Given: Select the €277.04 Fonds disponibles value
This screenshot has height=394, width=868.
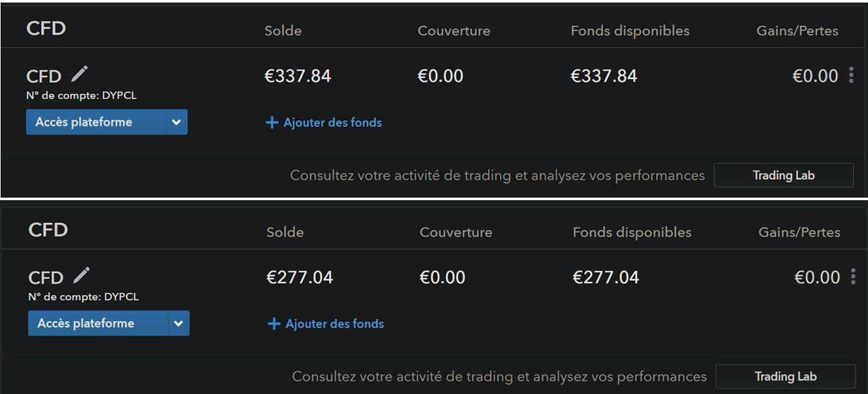Looking at the screenshot, I should tap(605, 277).
